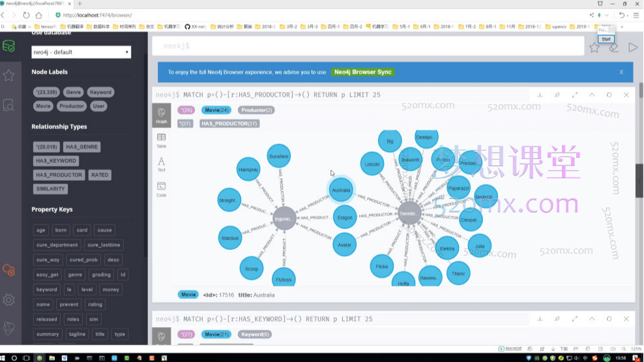Switch to Table view tab
Image resolution: width=644 pixels, height=362 pixels.
[x=161, y=140]
